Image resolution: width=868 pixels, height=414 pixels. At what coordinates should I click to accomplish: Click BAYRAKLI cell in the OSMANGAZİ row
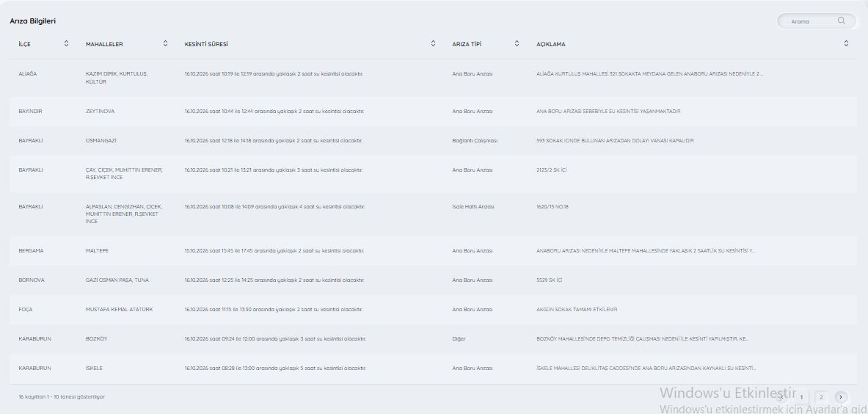(x=30, y=141)
